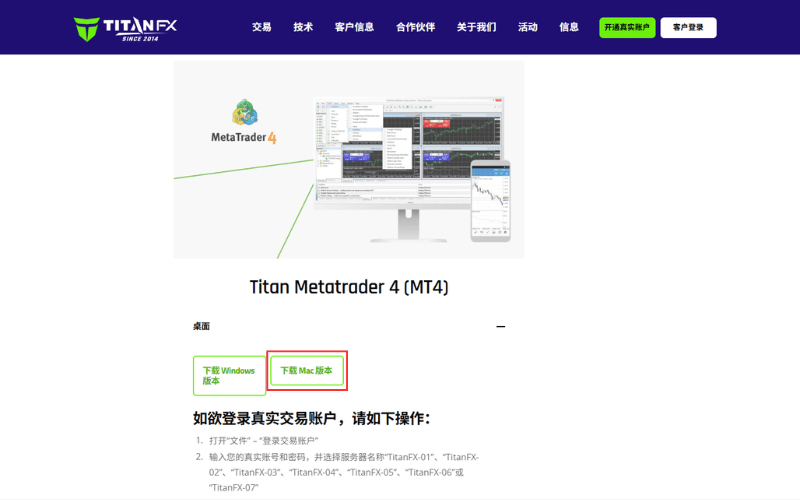Click the 桌面 section heading

coord(202,326)
